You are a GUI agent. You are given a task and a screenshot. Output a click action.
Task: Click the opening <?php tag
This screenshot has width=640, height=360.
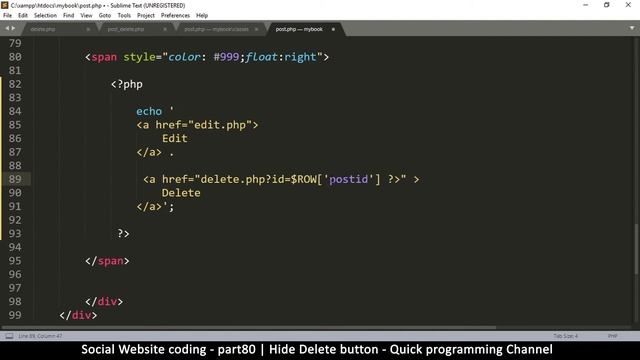(x=127, y=84)
